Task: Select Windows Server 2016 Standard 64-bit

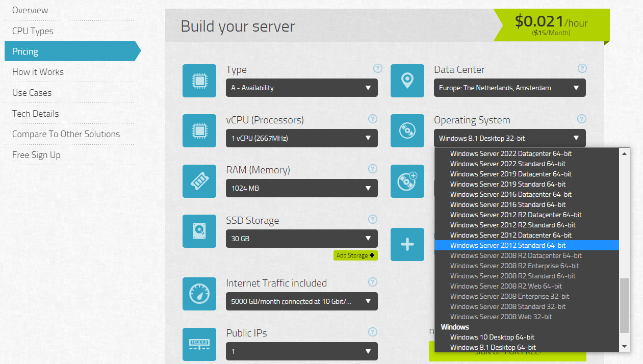Action: (x=527, y=204)
